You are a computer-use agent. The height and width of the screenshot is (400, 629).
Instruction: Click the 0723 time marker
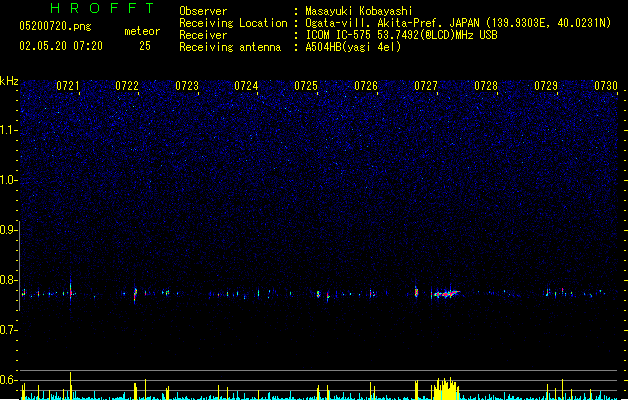pyautogui.click(x=187, y=86)
